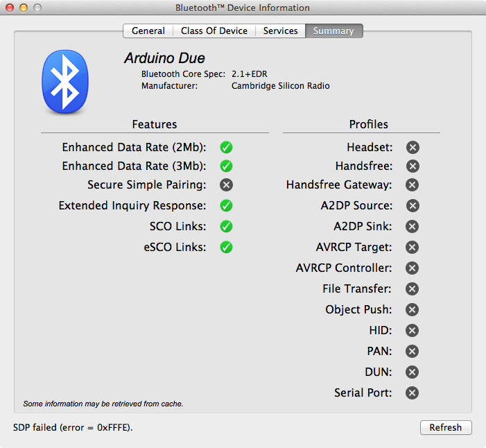Viewport: 486px width, 448px height.
Task: Click the Manufacturer label
Action: pos(169,86)
